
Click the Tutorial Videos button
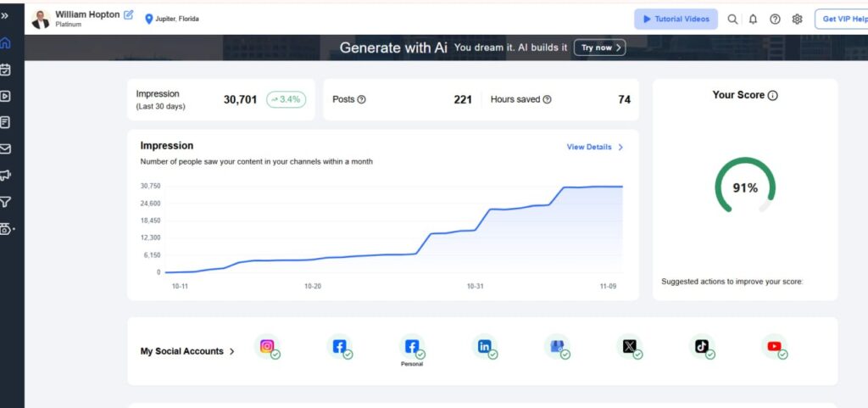tap(676, 19)
